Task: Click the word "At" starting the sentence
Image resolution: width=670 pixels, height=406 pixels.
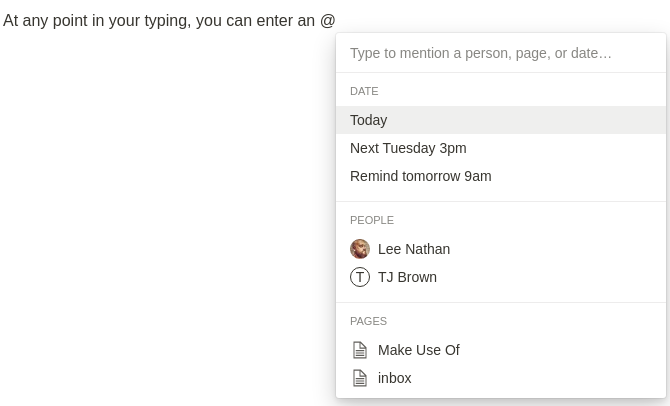Action: pos(12,21)
